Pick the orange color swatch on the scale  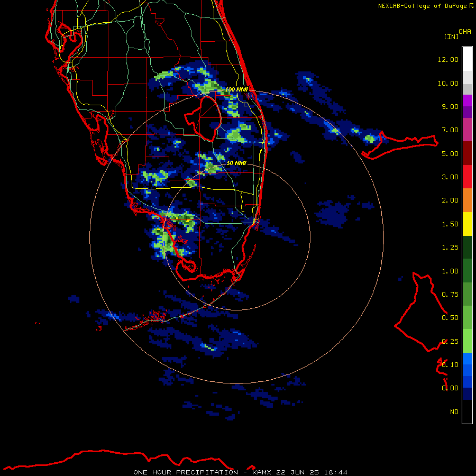coord(467,200)
